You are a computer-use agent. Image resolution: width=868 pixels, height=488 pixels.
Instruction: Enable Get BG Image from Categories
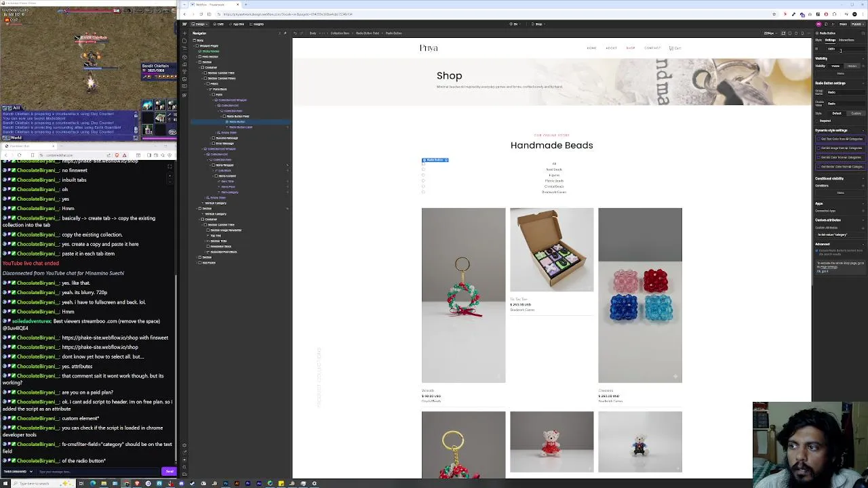840,148
